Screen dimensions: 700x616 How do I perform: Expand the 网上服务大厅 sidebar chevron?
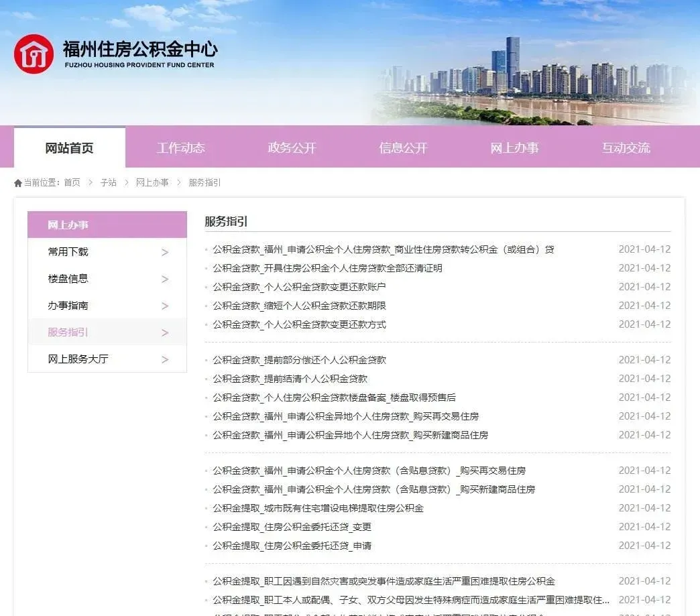pyautogui.click(x=164, y=359)
